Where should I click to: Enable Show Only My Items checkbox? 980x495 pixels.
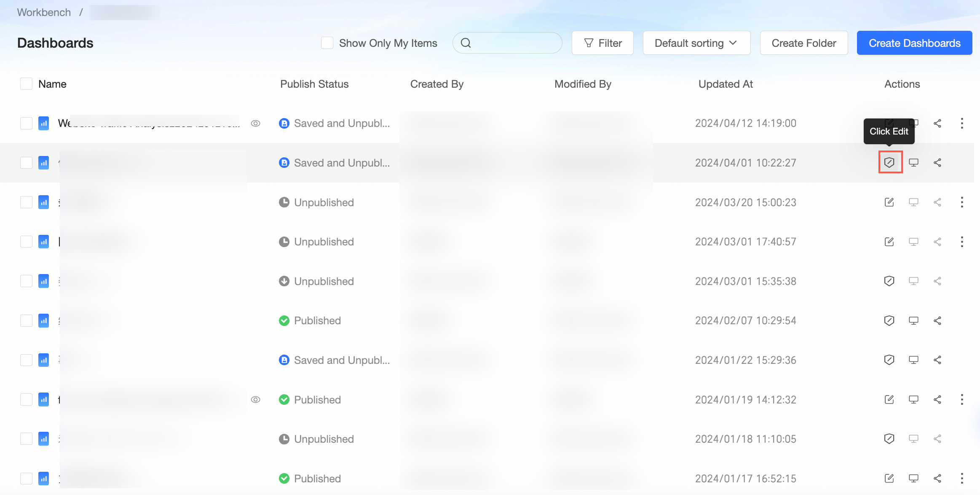[327, 43]
